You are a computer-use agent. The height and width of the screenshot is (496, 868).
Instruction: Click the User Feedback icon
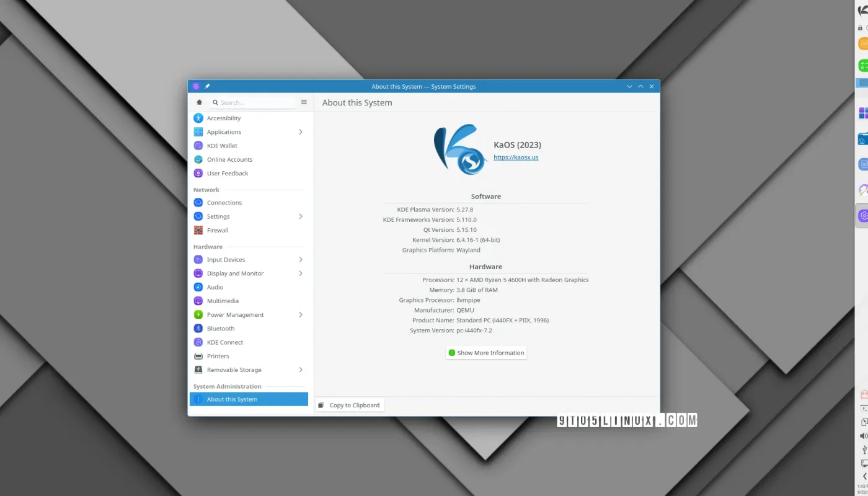click(x=199, y=173)
